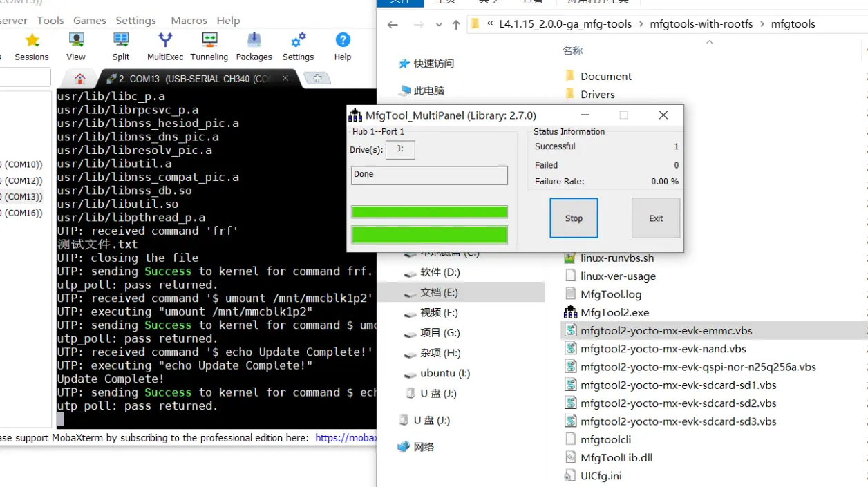Close the COM13 terminal tab
Viewport: 868px width, 487px height.
285,78
